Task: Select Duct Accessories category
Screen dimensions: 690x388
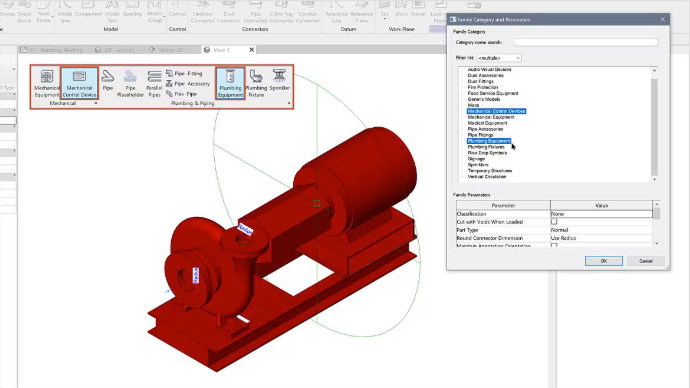Action: point(485,75)
